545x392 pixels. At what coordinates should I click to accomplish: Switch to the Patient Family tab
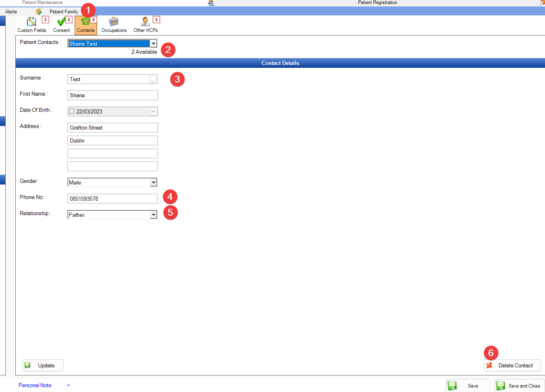[64, 12]
